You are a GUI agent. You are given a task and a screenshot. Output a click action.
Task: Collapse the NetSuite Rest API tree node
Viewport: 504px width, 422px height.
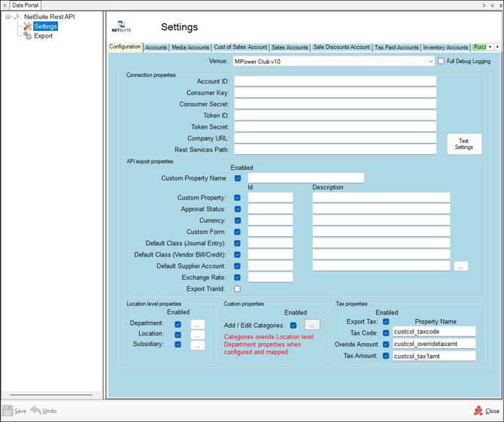point(8,17)
